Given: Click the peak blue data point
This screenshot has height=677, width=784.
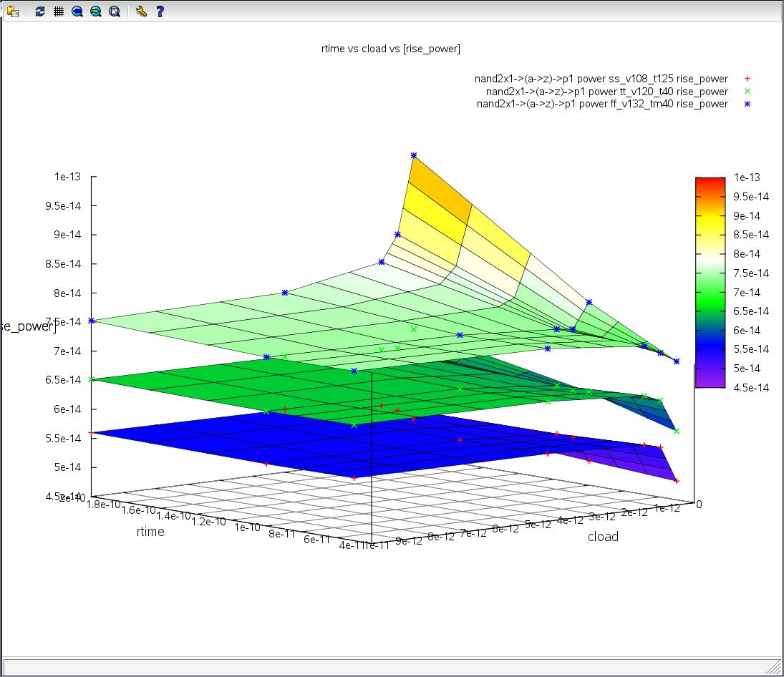Looking at the screenshot, I should coord(414,156).
